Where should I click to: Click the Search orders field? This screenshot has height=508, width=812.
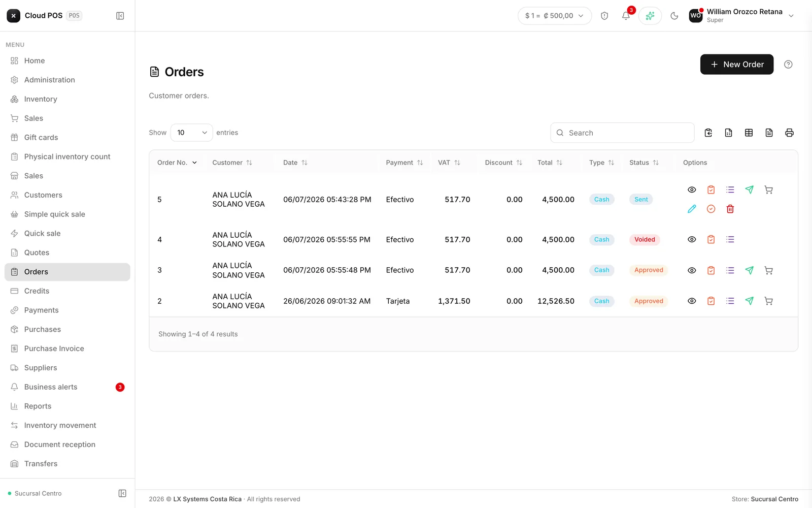[x=622, y=133]
